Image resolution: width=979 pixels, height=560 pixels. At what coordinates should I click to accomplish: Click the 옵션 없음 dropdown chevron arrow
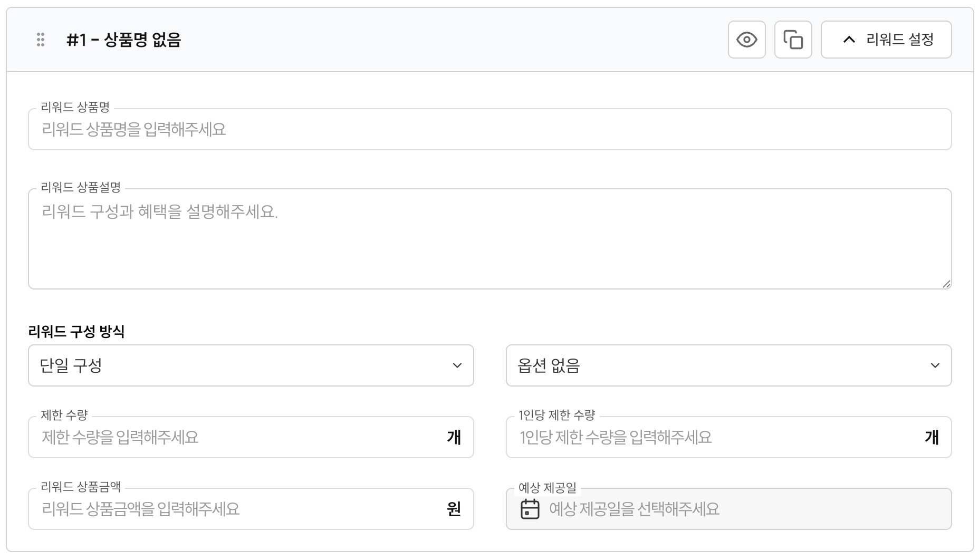point(935,365)
